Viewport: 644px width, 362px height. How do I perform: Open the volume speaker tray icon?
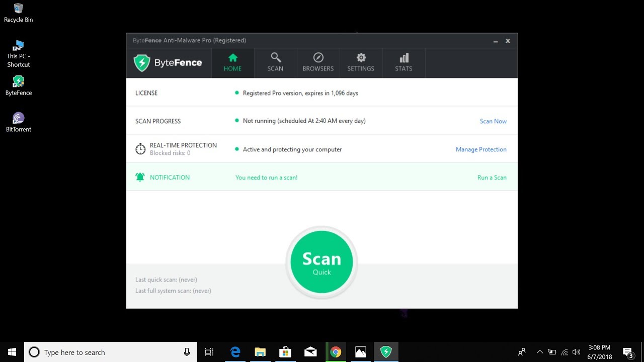coord(577,352)
